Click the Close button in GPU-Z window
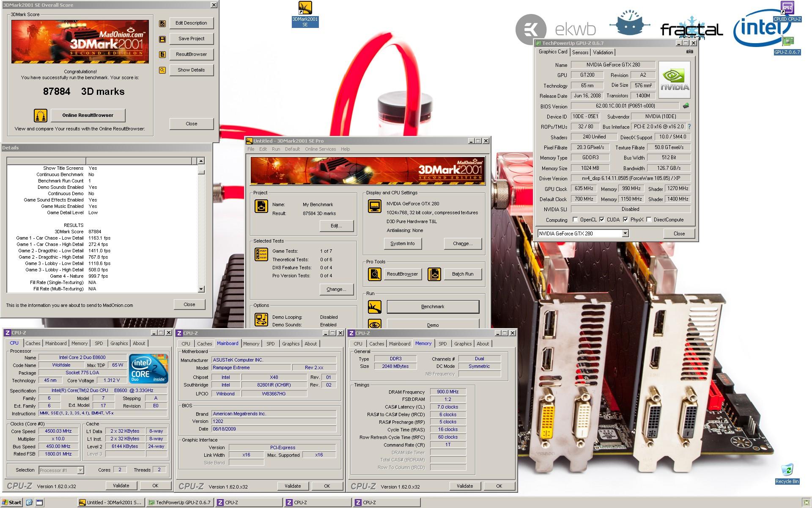 pyautogui.click(x=679, y=234)
